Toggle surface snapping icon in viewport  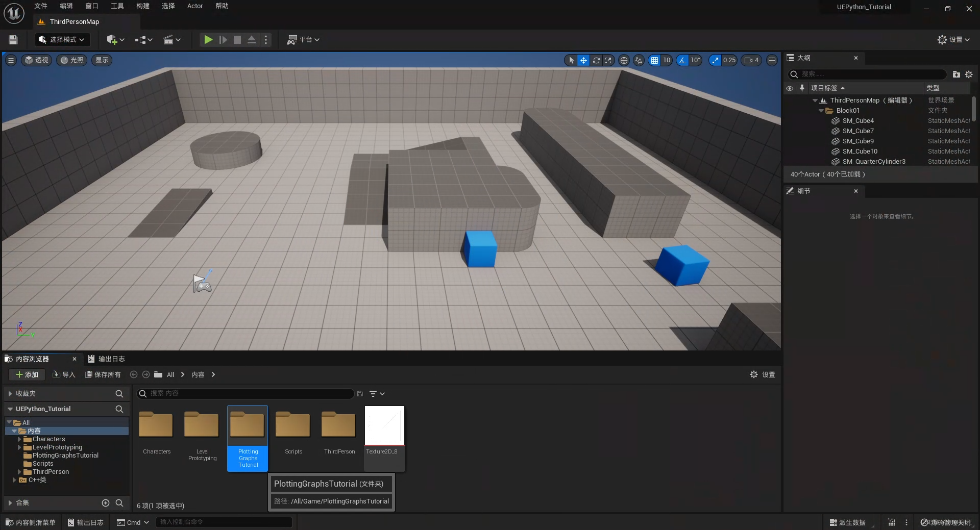pyautogui.click(x=639, y=60)
